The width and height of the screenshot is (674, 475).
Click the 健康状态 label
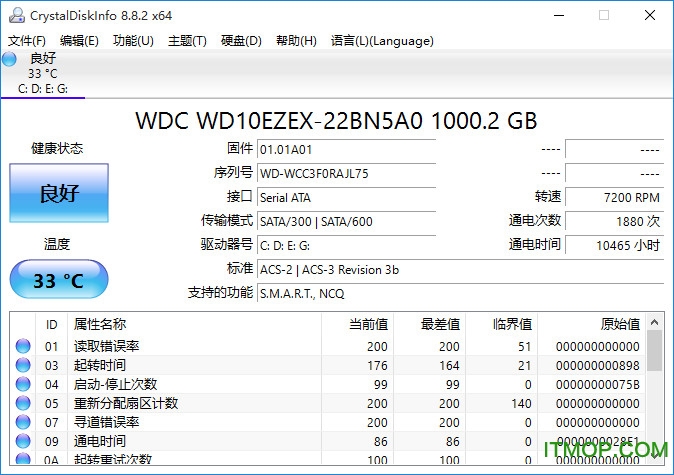pyautogui.click(x=57, y=148)
